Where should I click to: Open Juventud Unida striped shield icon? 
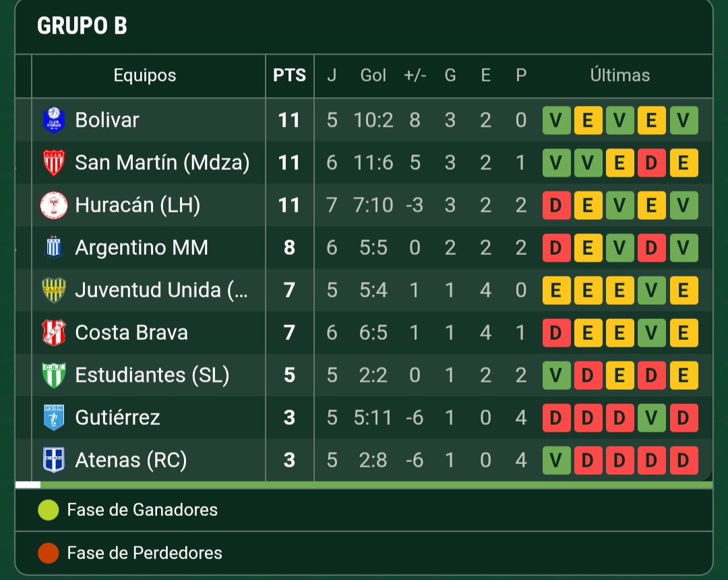pyautogui.click(x=53, y=290)
